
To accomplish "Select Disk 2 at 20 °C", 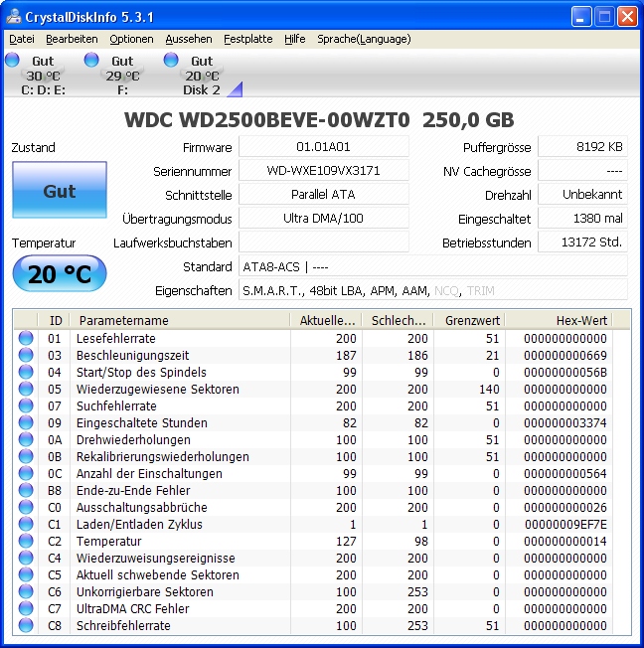I will 202,76.
